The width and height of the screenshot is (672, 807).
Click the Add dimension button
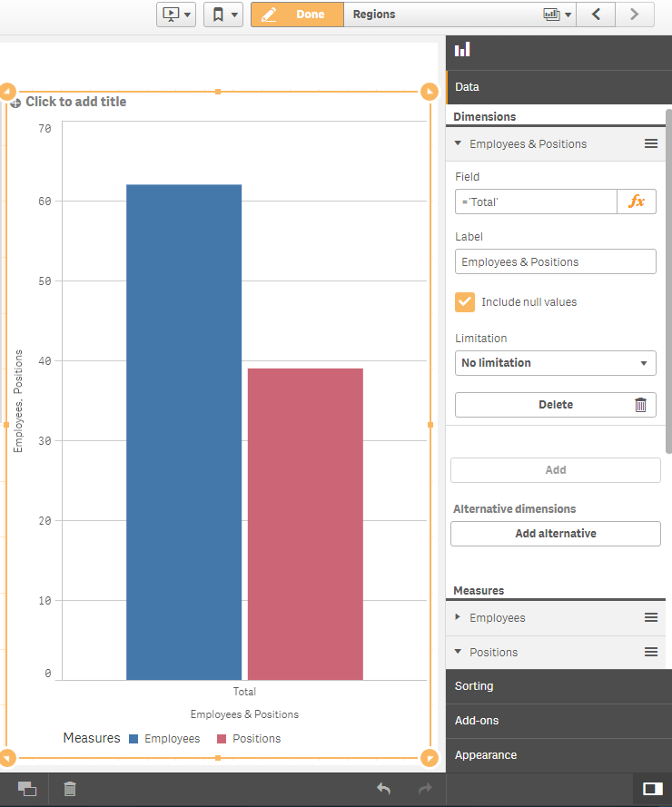(x=556, y=470)
